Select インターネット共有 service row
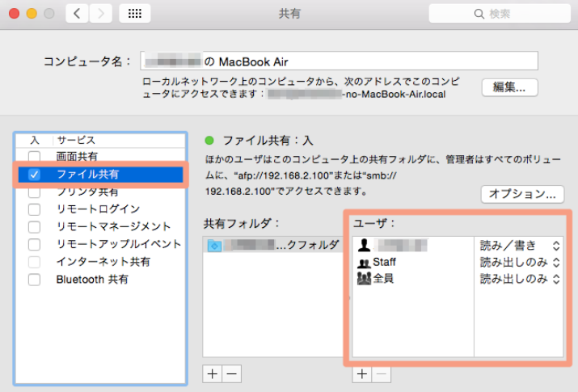This screenshot has width=578, height=392. 100,262
